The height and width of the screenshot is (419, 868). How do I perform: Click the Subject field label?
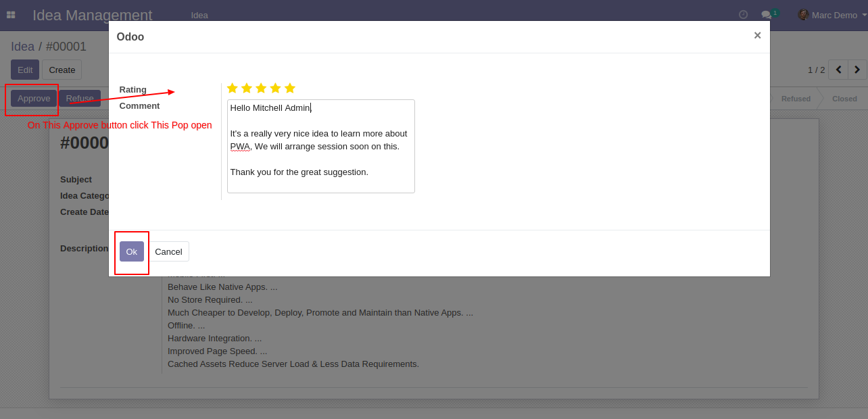point(76,180)
